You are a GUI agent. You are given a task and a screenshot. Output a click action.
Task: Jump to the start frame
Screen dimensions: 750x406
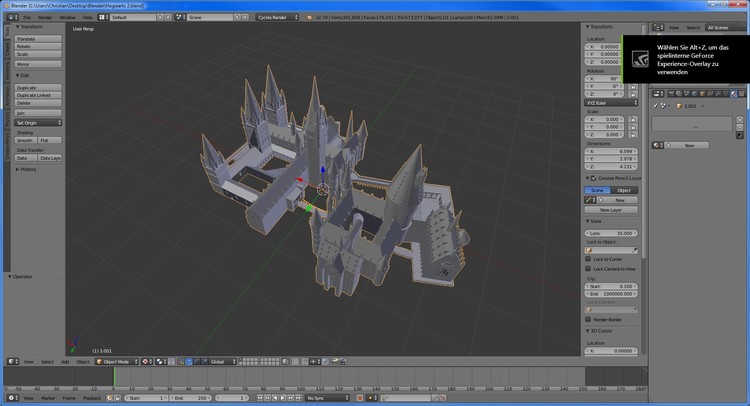260,398
